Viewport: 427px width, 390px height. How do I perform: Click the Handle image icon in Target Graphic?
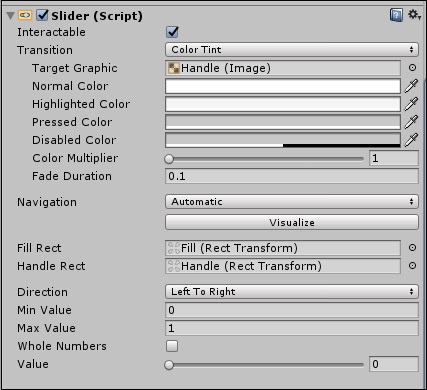click(174, 68)
